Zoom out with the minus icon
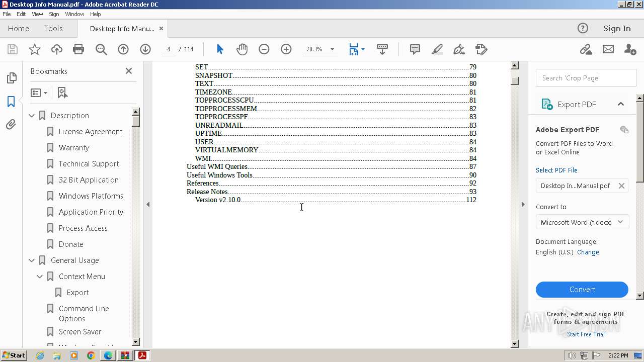Image resolution: width=644 pixels, height=362 pixels. pyautogui.click(x=264, y=49)
